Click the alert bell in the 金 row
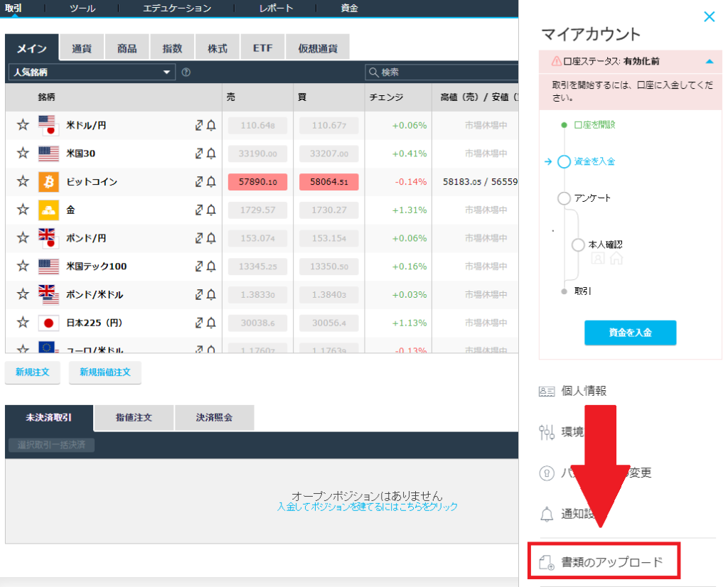This screenshot has height=587, width=728. click(211, 210)
